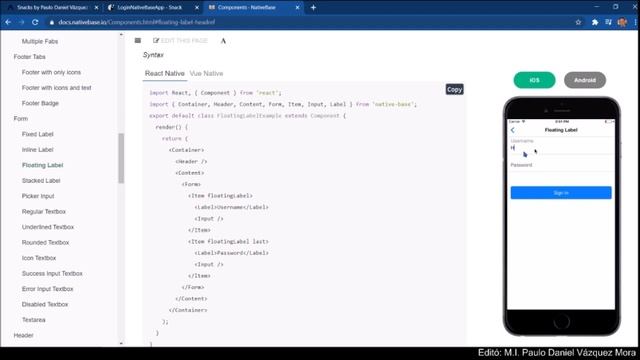Open 'Header' section in sidebar
The image size is (640, 360).
pos(23,336)
